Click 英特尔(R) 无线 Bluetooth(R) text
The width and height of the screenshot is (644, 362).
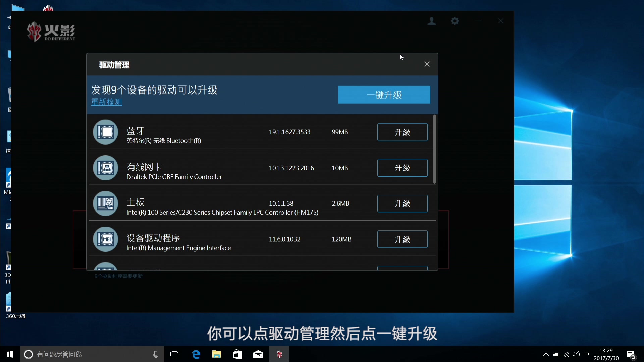[x=164, y=141]
